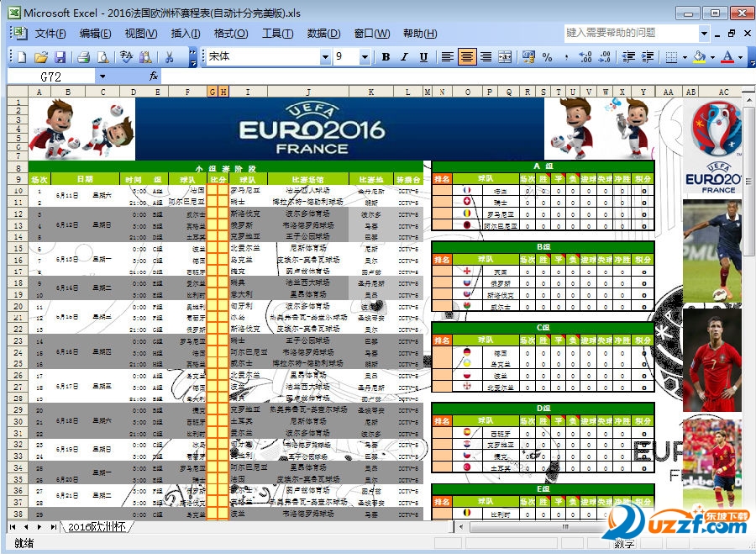The image size is (756, 554).
Task: Open the Borders dropdown arrow
Action: pos(685,57)
